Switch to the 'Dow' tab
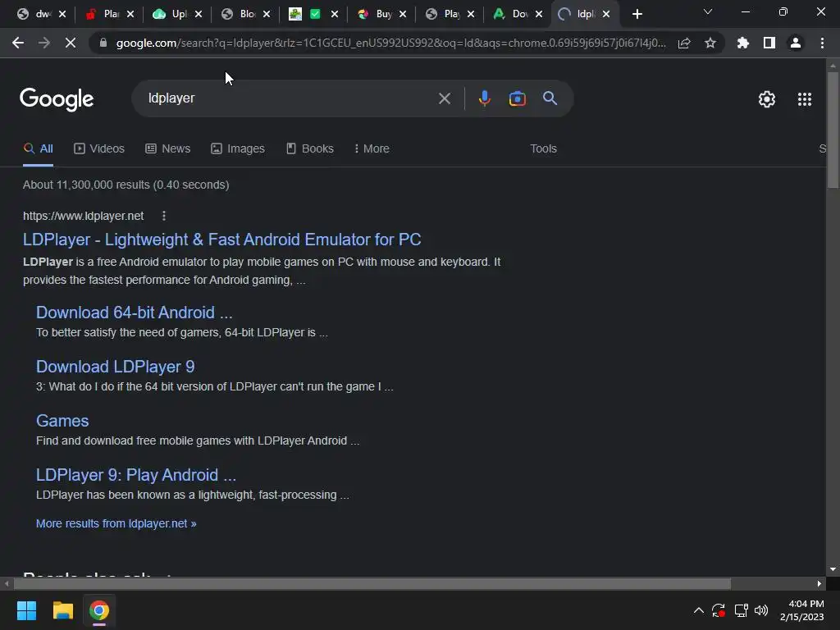The width and height of the screenshot is (840, 630). [x=512, y=15]
